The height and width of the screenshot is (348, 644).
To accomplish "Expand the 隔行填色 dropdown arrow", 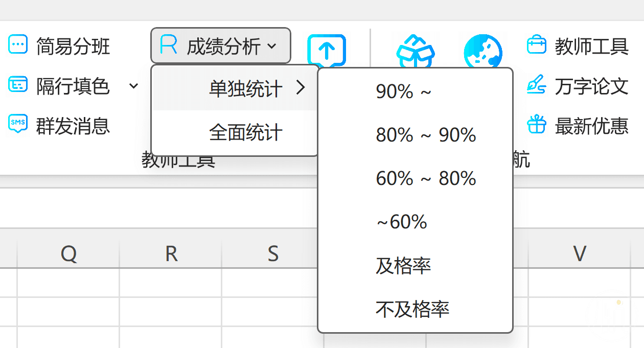I will coord(133,85).
